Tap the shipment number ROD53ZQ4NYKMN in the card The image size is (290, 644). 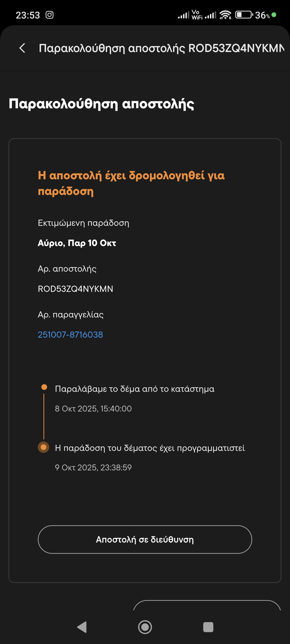[x=75, y=289]
